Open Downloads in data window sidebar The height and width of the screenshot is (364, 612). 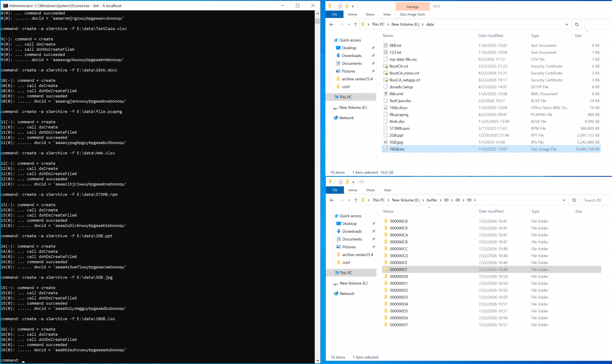(352, 56)
